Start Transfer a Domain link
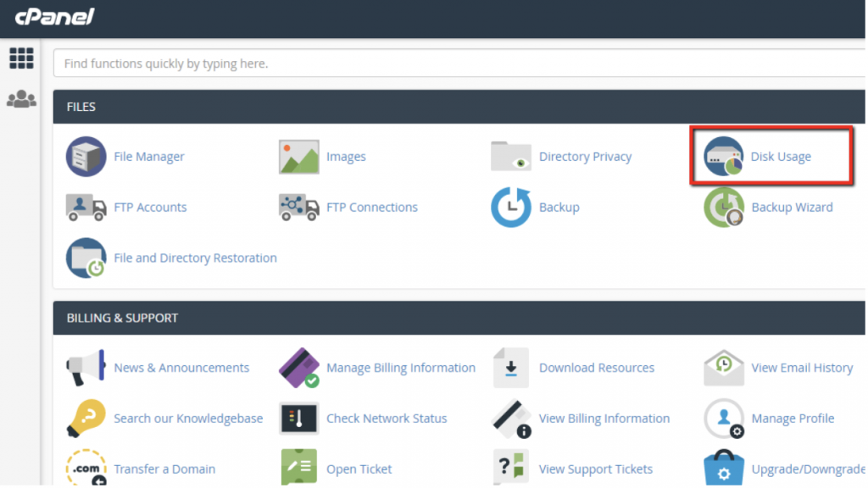This screenshot has width=868, height=488. (x=164, y=469)
